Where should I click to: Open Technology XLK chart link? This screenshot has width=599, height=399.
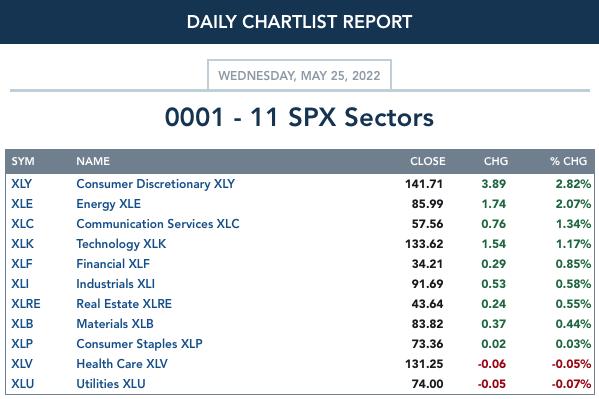pyautogui.click(x=121, y=244)
